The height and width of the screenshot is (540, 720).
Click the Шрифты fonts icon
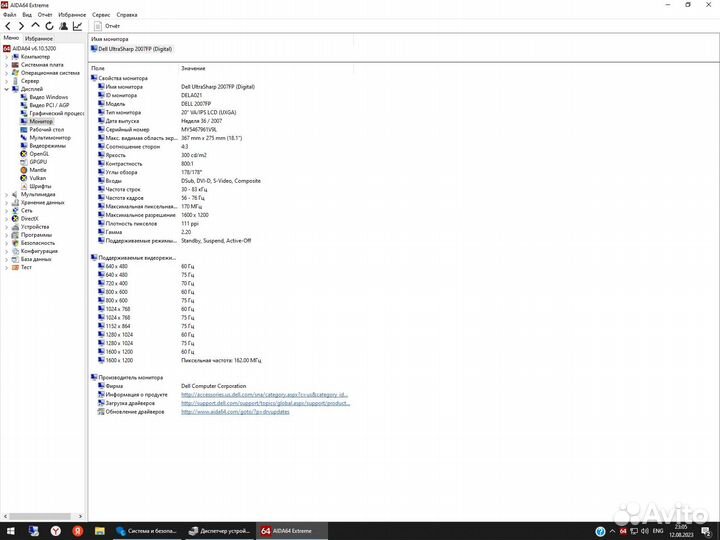click(24, 186)
